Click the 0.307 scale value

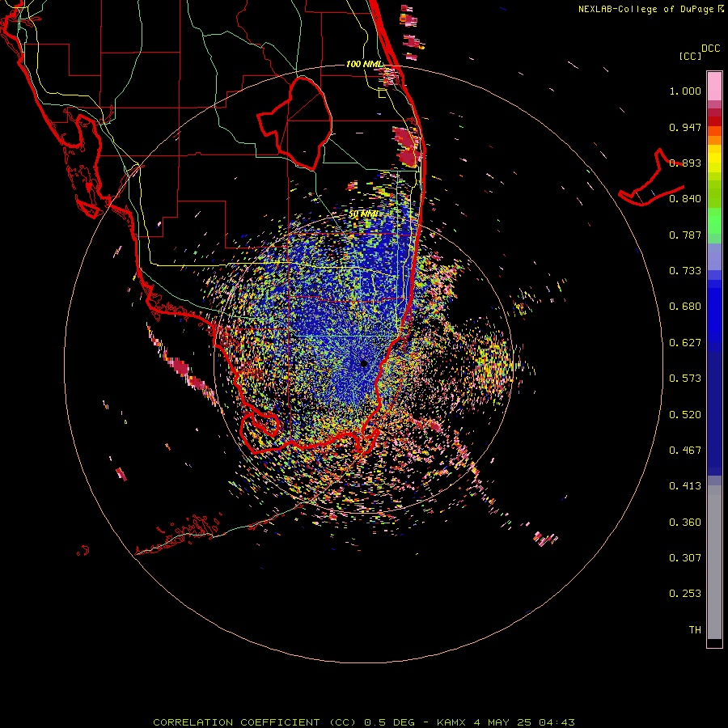tap(685, 558)
